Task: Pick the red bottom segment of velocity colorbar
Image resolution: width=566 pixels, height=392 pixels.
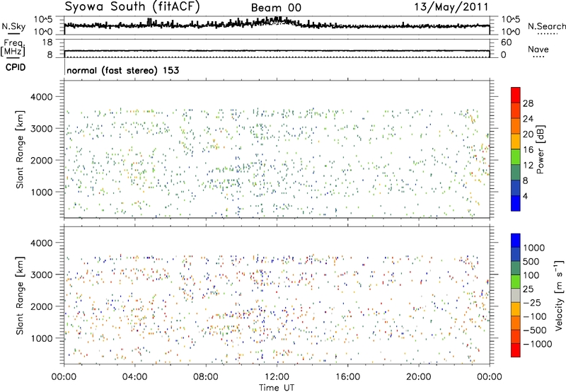Action: click(x=516, y=350)
